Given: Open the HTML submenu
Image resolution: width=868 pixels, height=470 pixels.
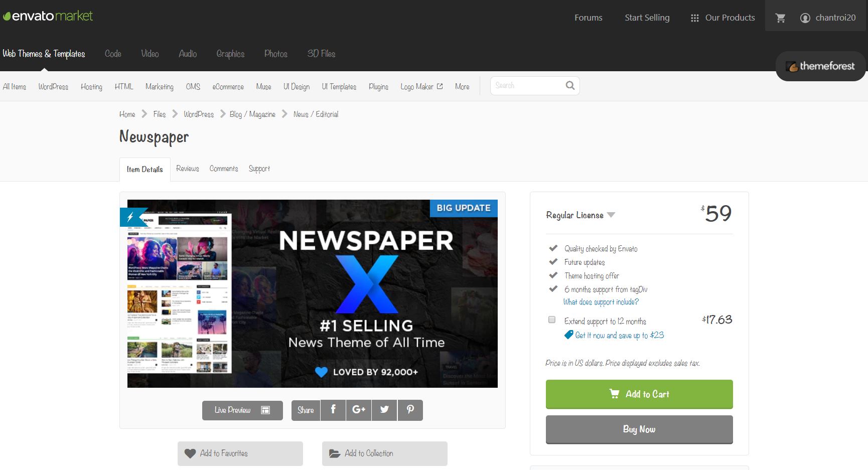Looking at the screenshot, I should click(124, 86).
